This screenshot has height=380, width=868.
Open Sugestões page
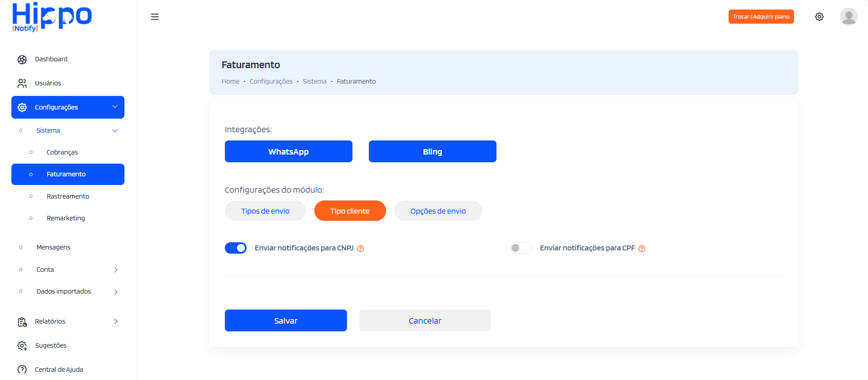[51, 345]
